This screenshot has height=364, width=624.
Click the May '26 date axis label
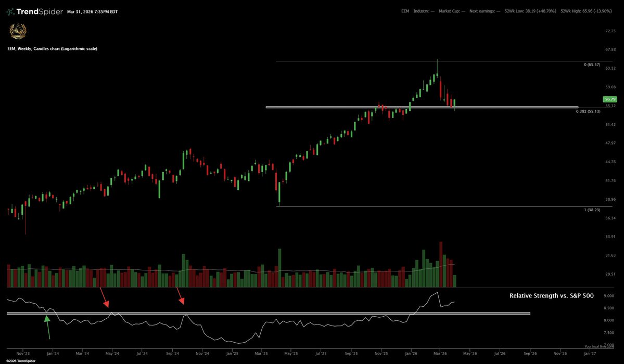point(470,353)
